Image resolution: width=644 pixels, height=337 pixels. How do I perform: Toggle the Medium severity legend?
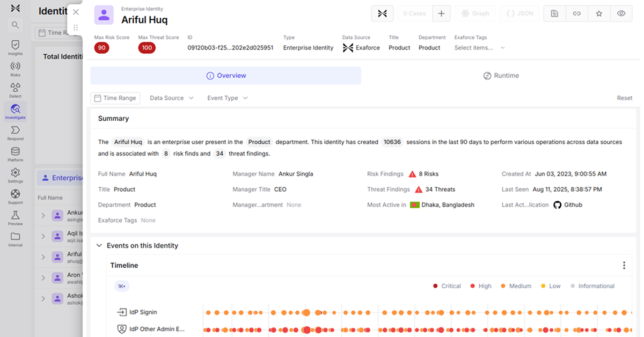coord(515,286)
